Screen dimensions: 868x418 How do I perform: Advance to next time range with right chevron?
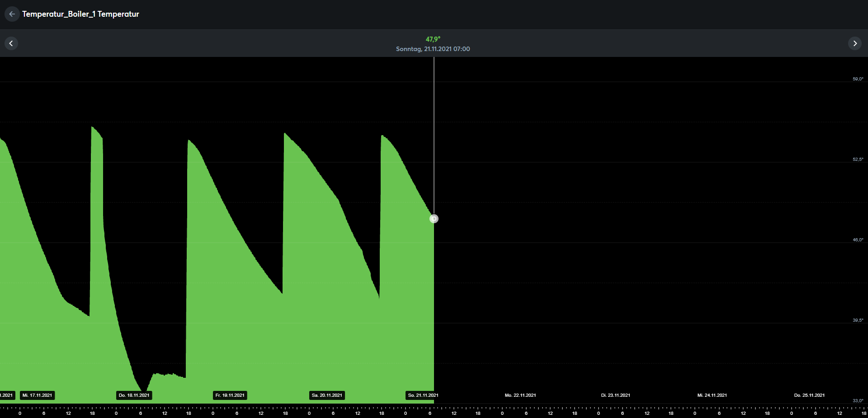click(x=854, y=43)
